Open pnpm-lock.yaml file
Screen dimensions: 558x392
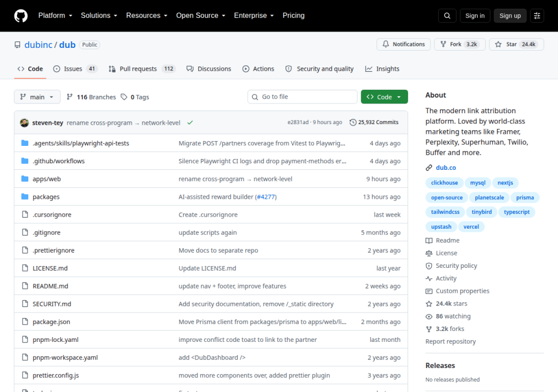coord(56,340)
